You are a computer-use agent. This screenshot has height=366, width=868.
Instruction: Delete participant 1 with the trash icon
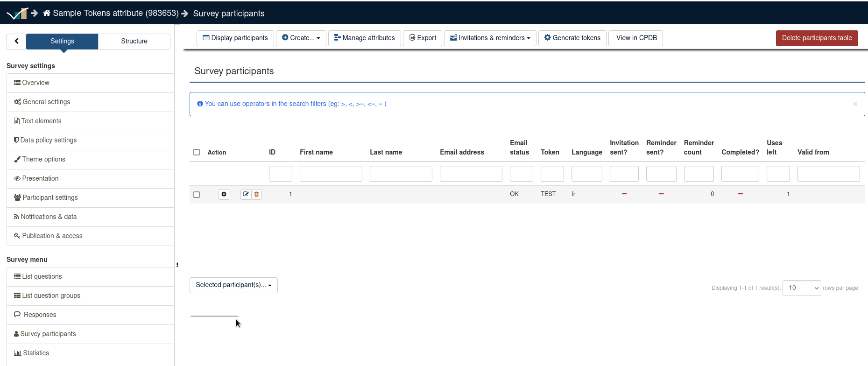pos(256,194)
